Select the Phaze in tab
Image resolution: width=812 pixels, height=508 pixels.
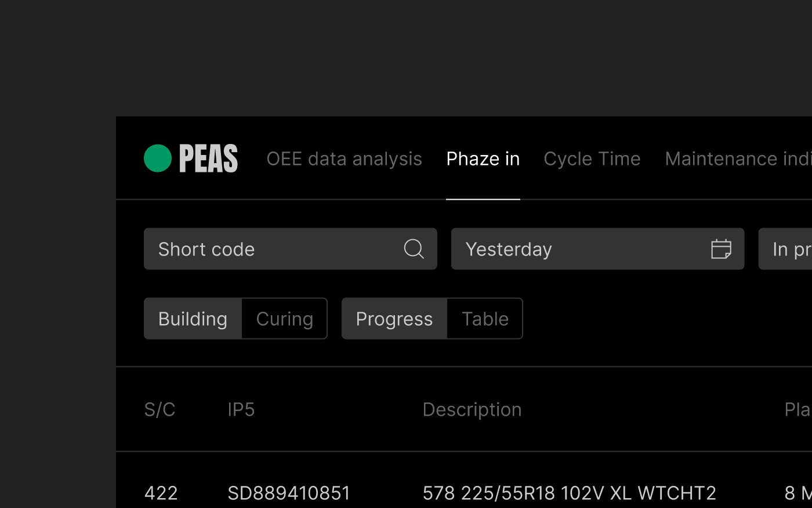[x=483, y=159]
